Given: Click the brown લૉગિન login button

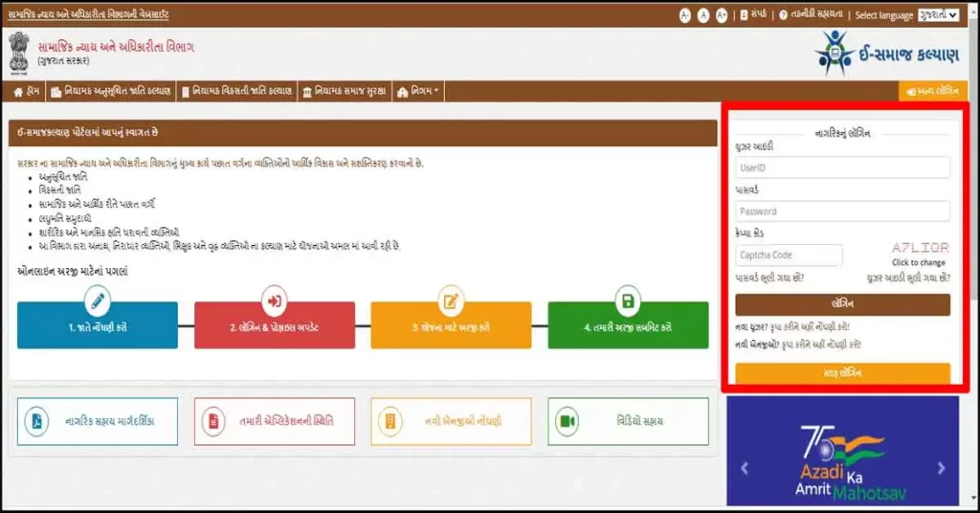Looking at the screenshot, I should [x=842, y=304].
